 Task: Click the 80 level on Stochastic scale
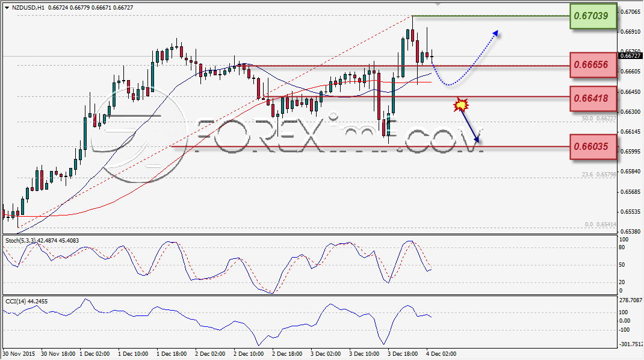pos(622,247)
